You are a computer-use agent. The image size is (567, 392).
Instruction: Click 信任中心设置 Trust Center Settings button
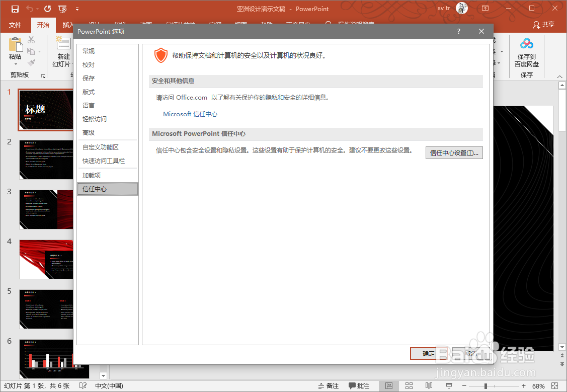pos(454,152)
